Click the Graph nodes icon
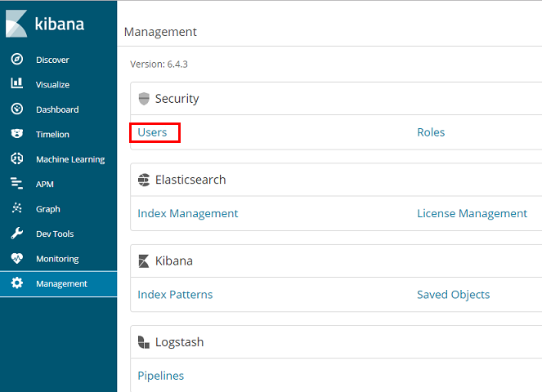 tap(17, 209)
